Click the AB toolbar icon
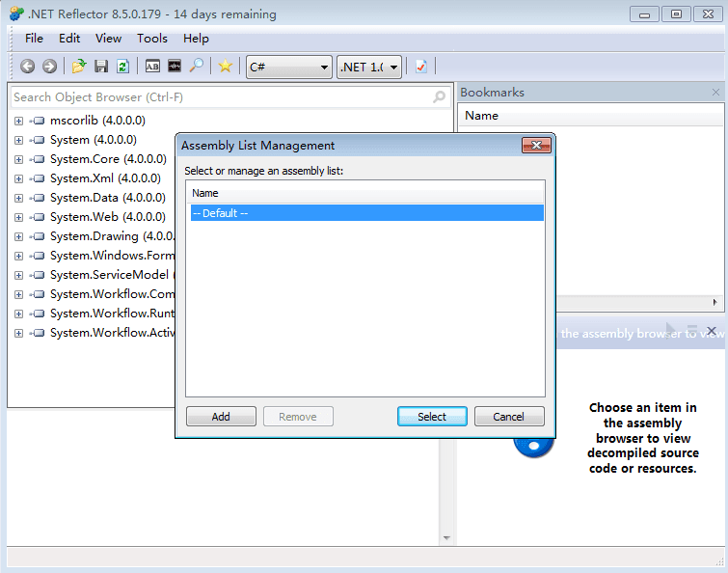 (152, 67)
